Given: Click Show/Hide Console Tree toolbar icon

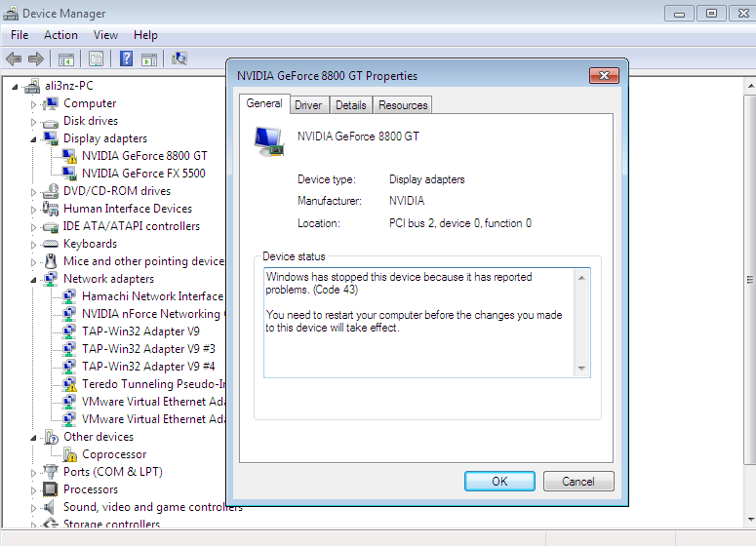Looking at the screenshot, I should point(66,59).
